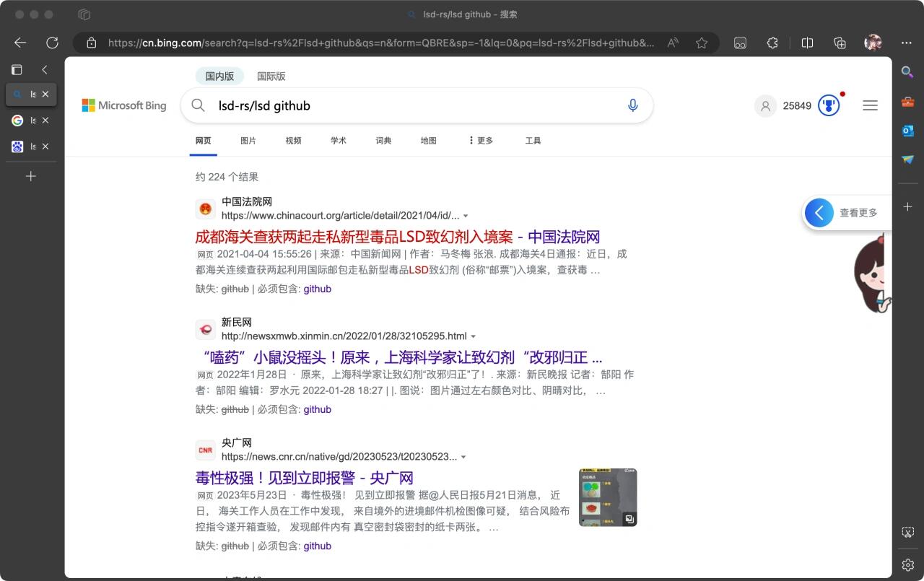
Task: Switch to the Baidu vertical tab
Action: click(x=24, y=147)
